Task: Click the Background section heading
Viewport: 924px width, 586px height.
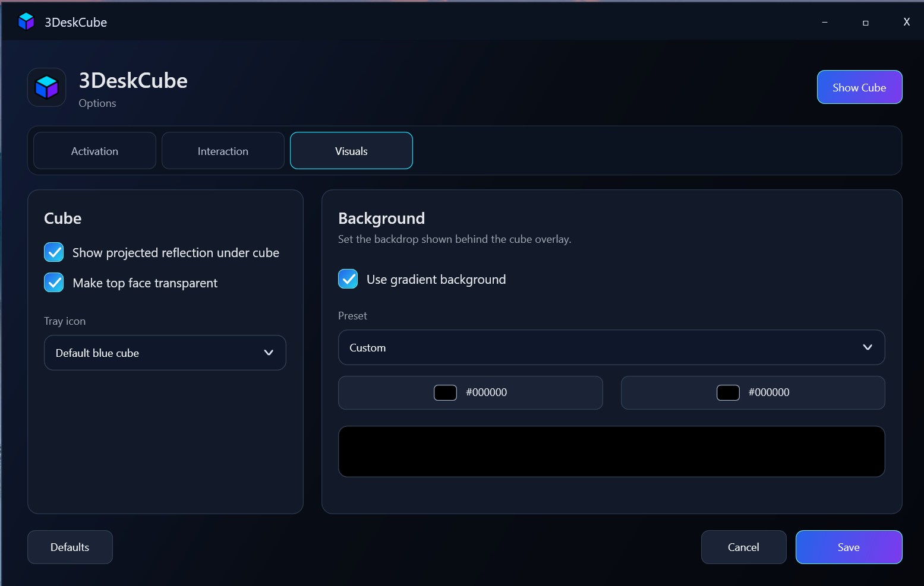Action: point(381,218)
